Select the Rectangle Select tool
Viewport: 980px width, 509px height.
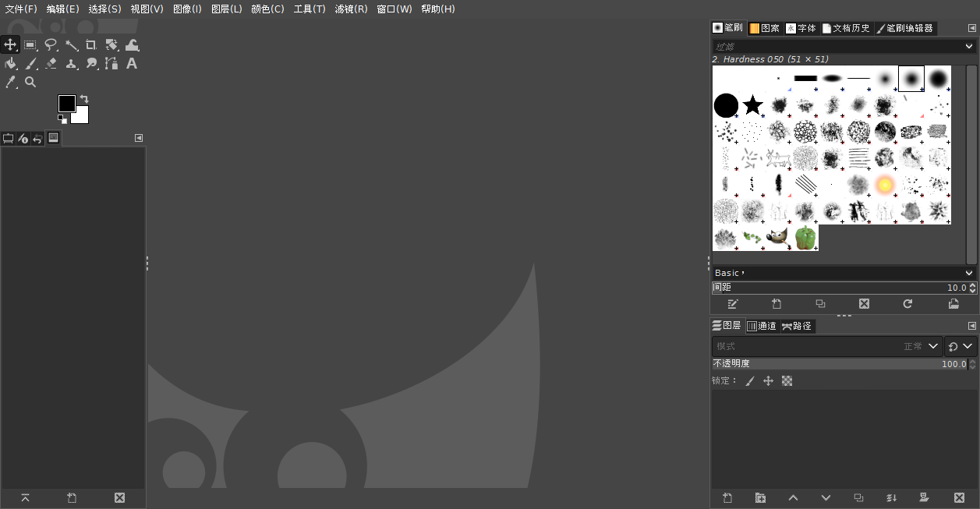(x=30, y=45)
